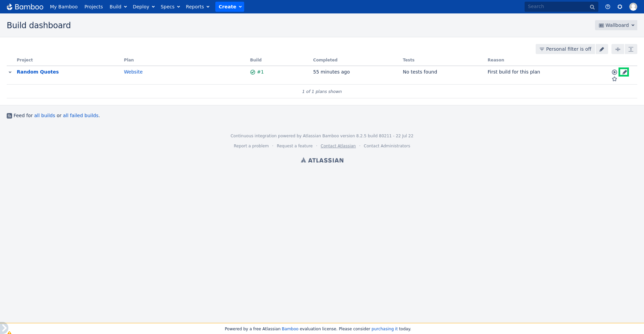The height and width of the screenshot is (334, 644).
Task: Collapse the Random Quotes project row
Action: pyautogui.click(x=10, y=72)
